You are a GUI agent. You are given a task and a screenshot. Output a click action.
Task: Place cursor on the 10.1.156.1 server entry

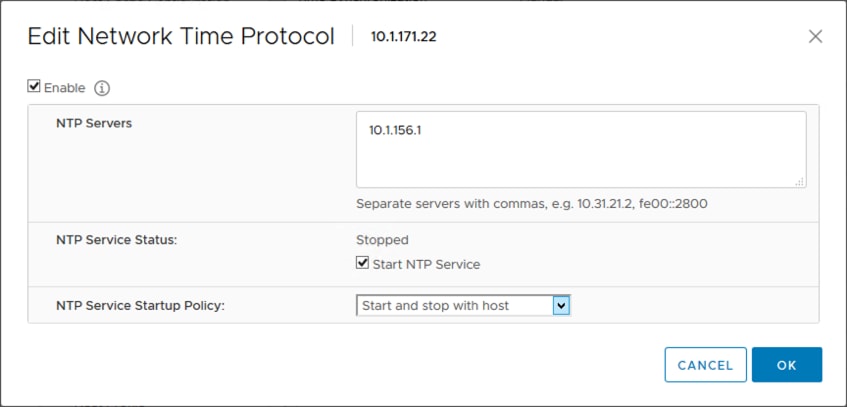(x=394, y=130)
